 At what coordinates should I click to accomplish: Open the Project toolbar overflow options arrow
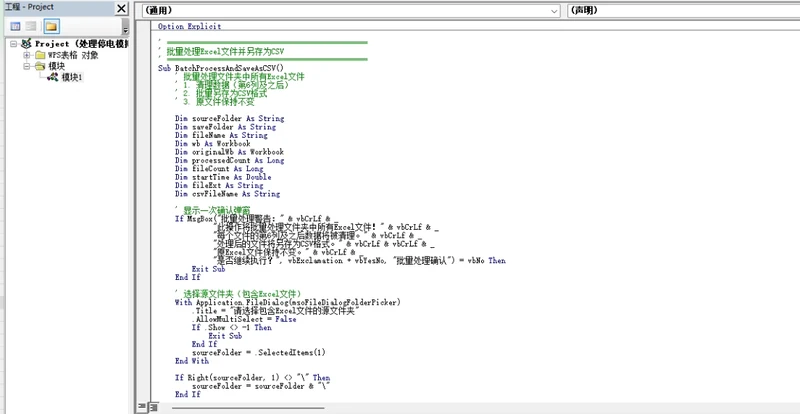click(x=126, y=30)
